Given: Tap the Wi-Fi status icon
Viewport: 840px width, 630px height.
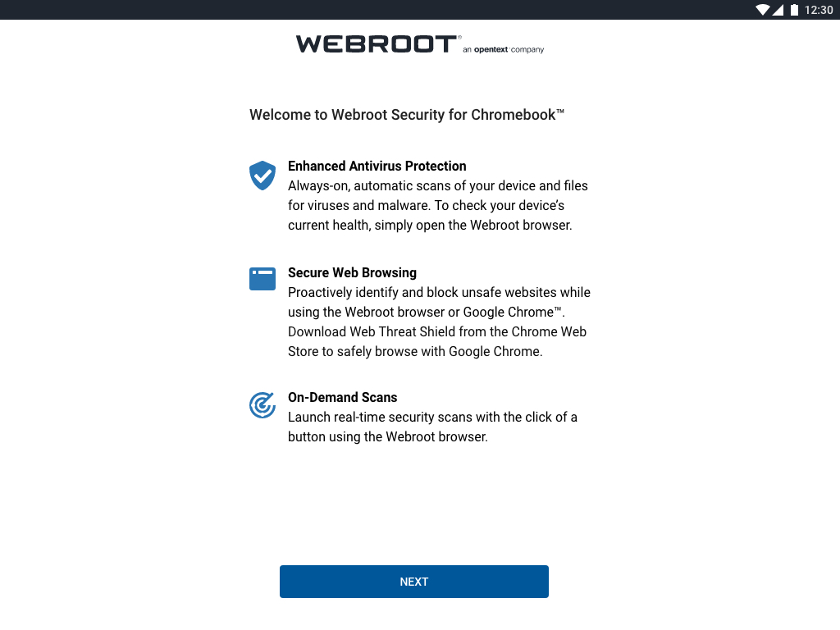Looking at the screenshot, I should (763, 10).
